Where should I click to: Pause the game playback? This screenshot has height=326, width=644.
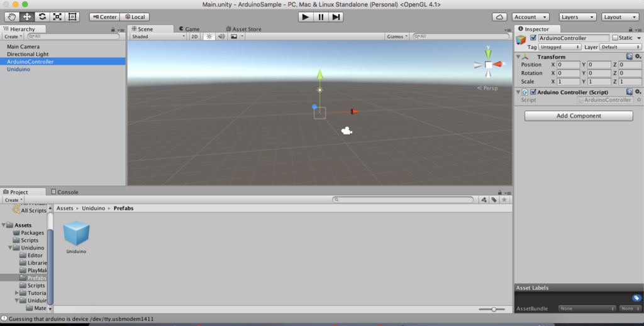click(x=321, y=17)
